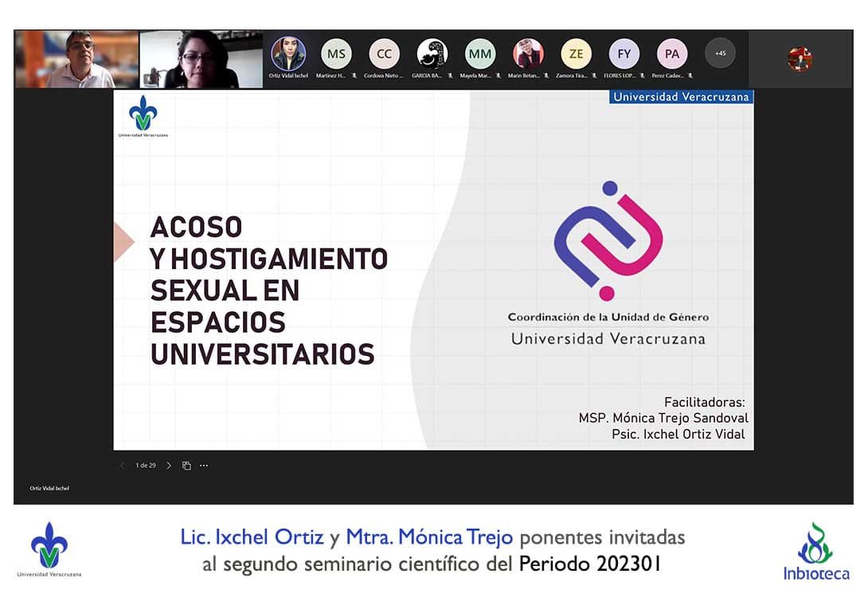Click Ortiz Vidal Ixchel's profile photo
868x605 pixels.
288,54
